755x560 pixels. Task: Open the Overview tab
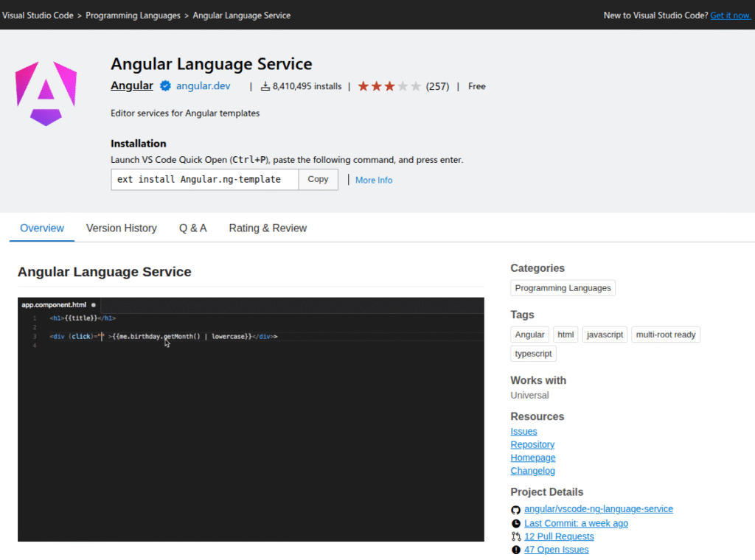42,228
